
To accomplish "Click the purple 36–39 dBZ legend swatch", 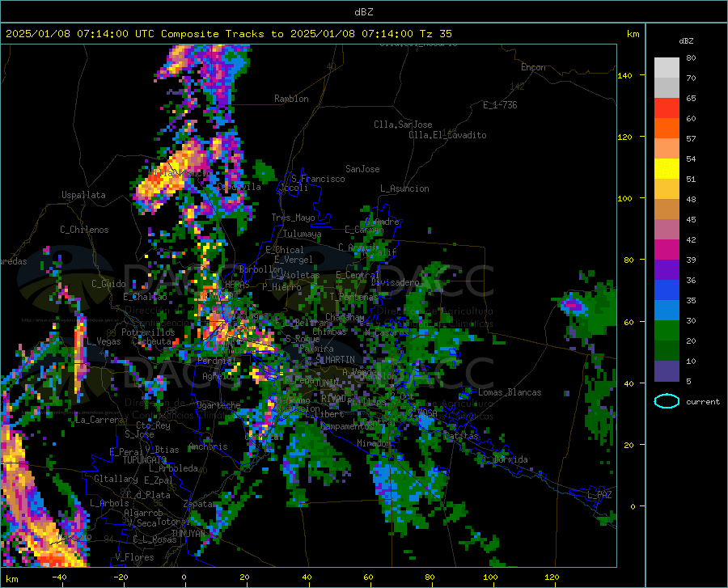I will tap(667, 270).
